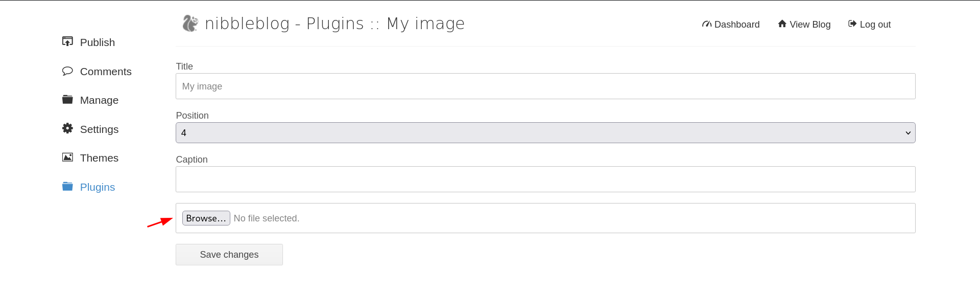Focus the Title text field

(x=545, y=86)
